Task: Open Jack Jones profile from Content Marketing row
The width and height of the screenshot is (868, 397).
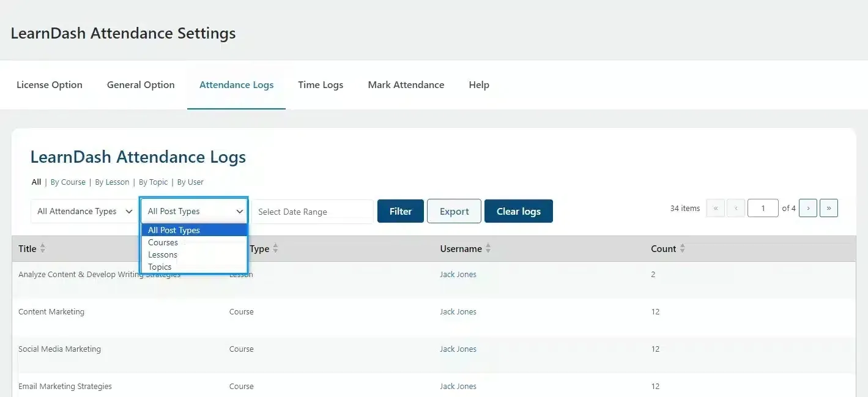Action: click(458, 311)
